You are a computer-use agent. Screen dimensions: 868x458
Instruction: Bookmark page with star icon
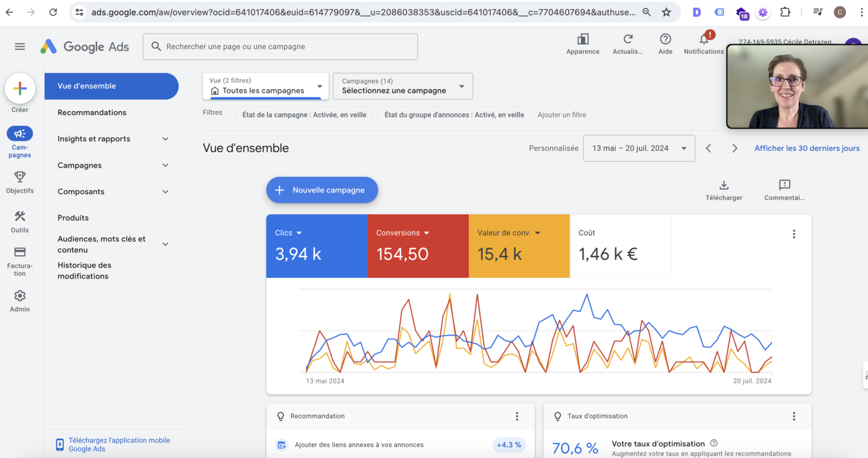pyautogui.click(x=666, y=12)
